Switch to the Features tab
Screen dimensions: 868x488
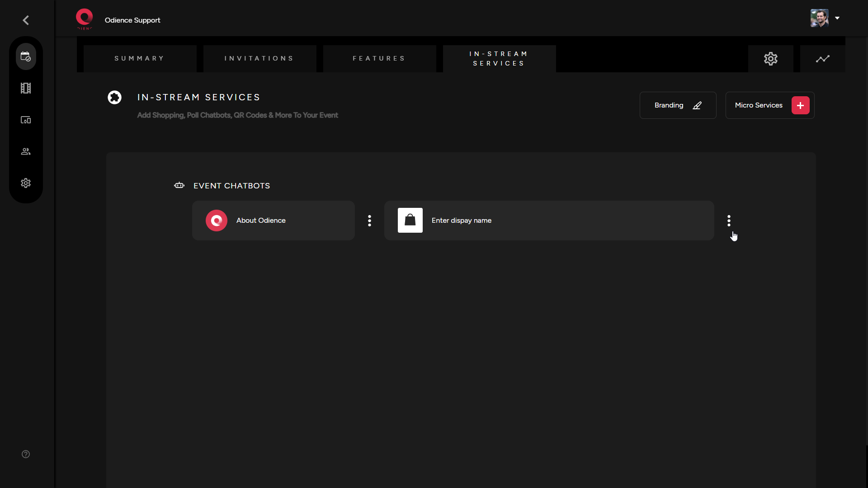pos(379,59)
